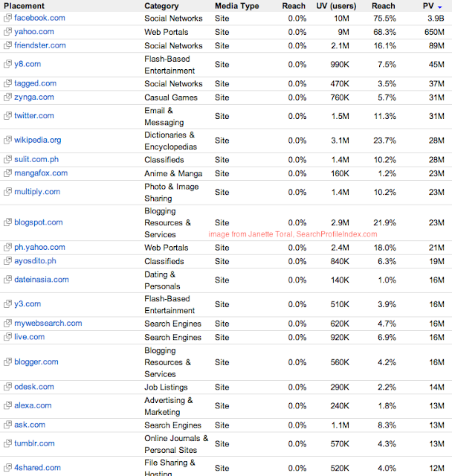Open the mangafox.com placement link
Screen dimensions: 452x476
coord(41,173)
